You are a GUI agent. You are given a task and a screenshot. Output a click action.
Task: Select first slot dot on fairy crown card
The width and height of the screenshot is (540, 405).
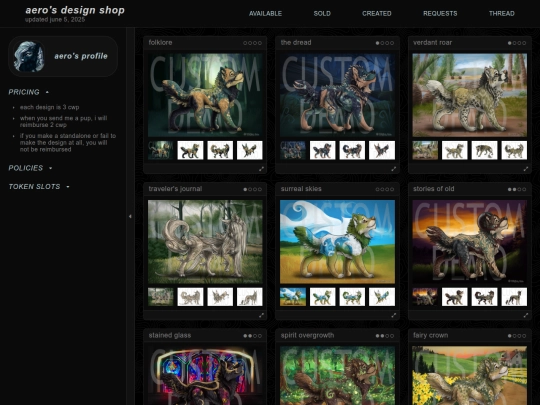point(510,336)
